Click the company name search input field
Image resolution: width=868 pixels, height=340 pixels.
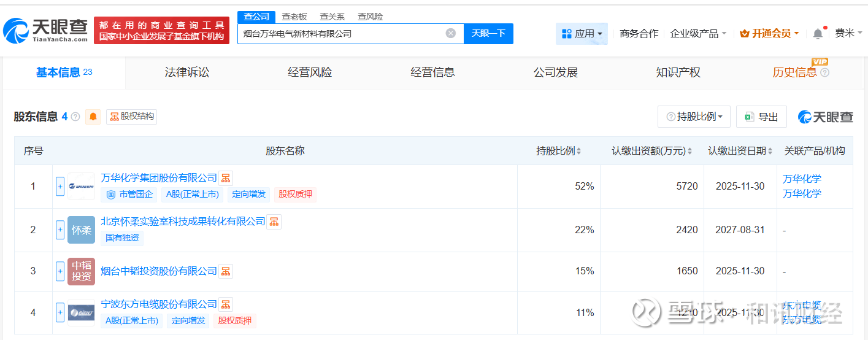[x=340, y=34]
